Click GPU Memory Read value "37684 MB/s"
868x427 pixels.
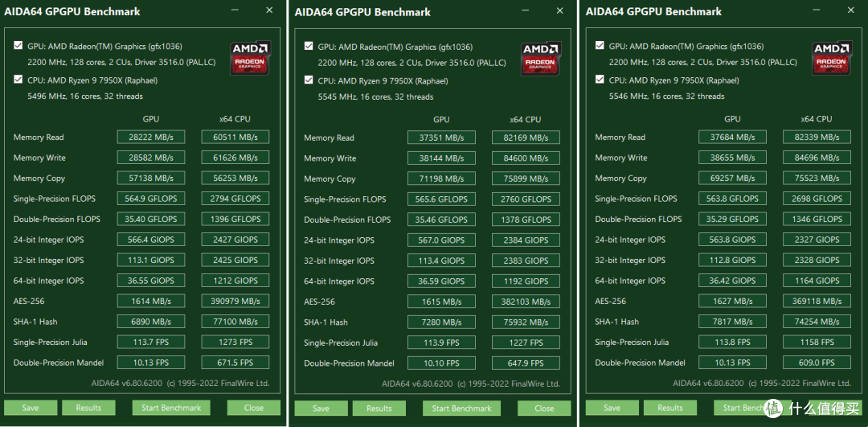[x=732, y=138]
